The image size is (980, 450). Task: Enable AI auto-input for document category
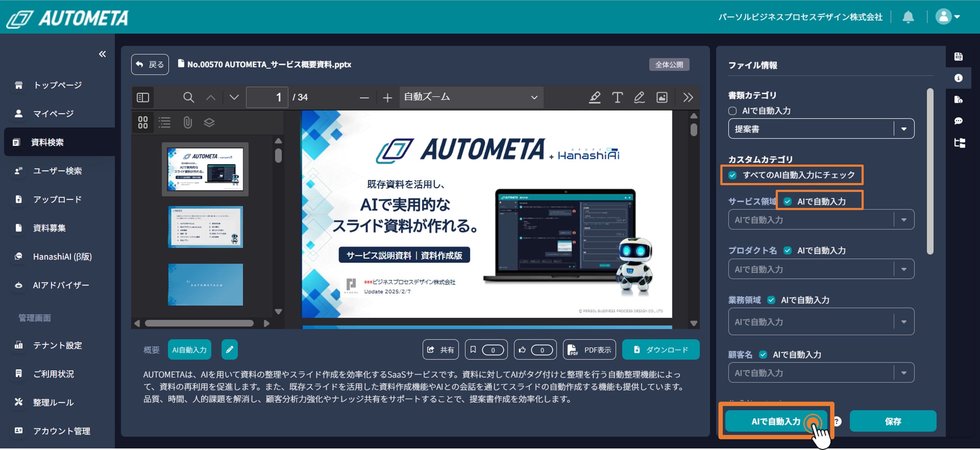tap(732, 111)
